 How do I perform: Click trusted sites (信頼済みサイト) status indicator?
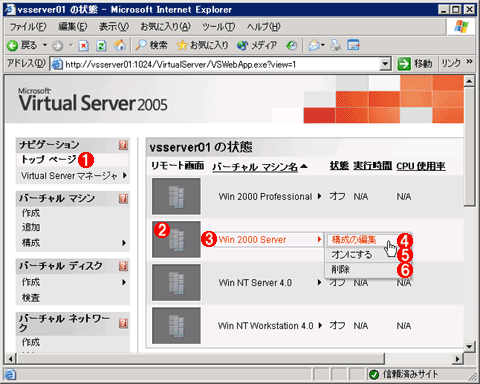(x=404, y=375)
